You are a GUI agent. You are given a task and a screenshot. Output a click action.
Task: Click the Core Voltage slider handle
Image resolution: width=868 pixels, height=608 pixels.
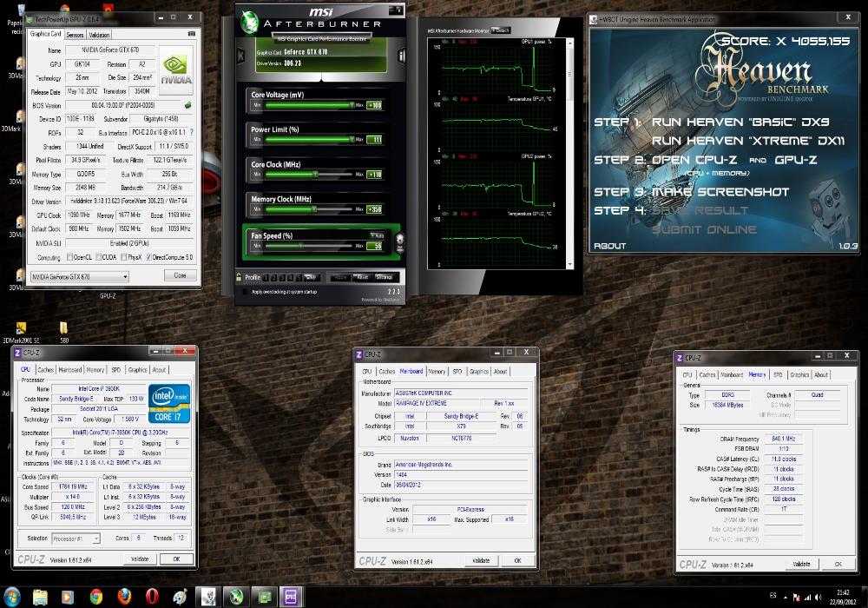tap(351, 104)
